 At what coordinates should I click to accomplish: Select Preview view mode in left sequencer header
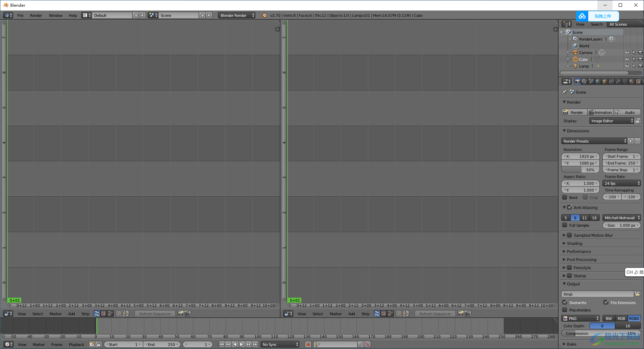pyautogui.click(x=103, y=314)
